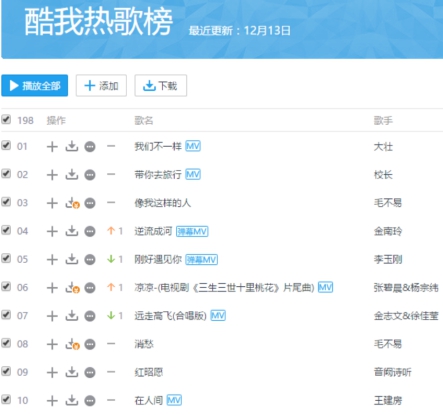The width and height of the screenshot is (443, 415).
Task: Uncheck the checkbox for song 08
Action: click(6, 343)
